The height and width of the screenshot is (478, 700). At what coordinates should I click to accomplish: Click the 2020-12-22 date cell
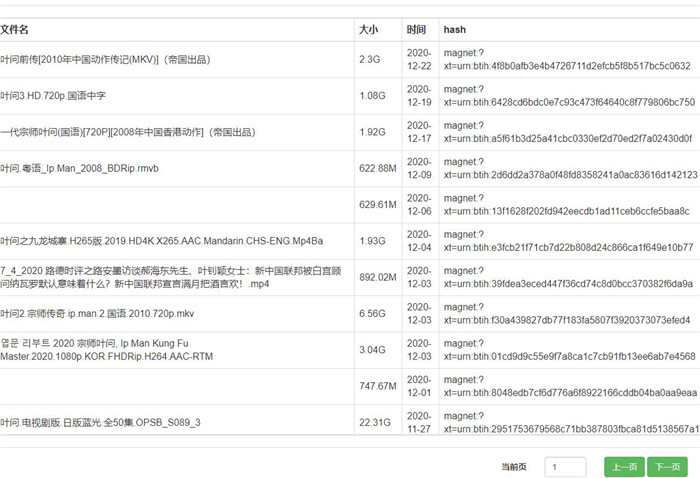pos(419,59)
